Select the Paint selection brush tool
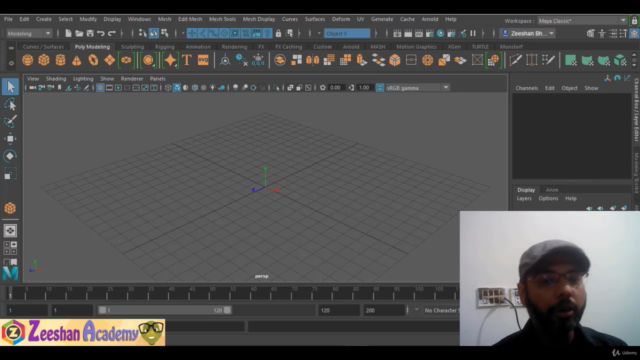The height and width of the screenshot is (360, 640). click(x=10, y=121)
